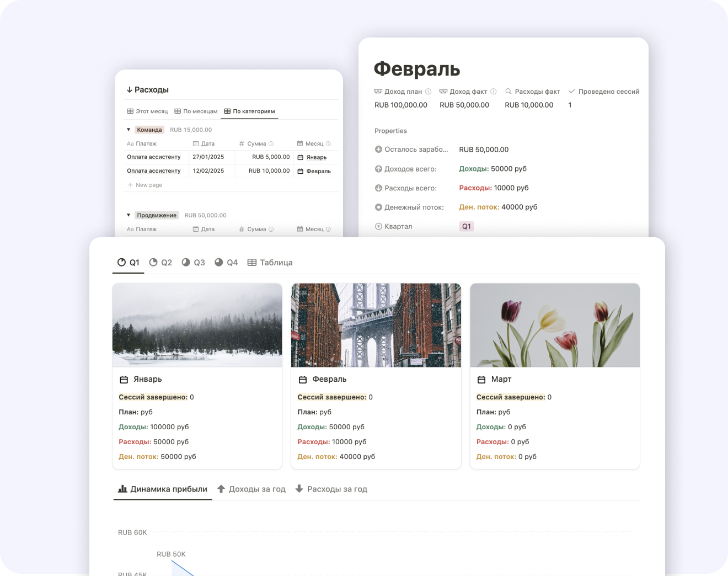Click the Сумма column header in Команда table
728x576 pixels.
(x=256, y=144)
